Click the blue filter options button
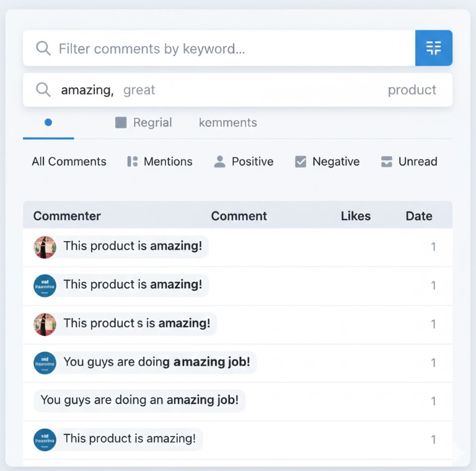 click(x=433, y=48)
